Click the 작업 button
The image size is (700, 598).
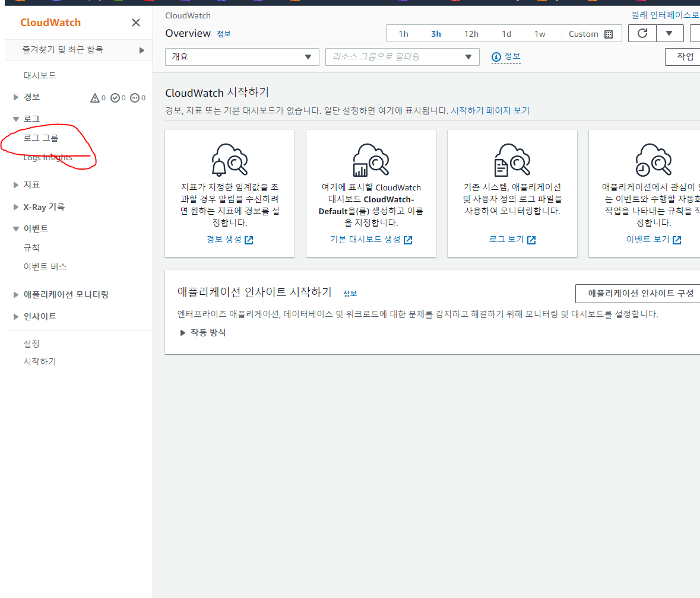[x=683, y=56]
